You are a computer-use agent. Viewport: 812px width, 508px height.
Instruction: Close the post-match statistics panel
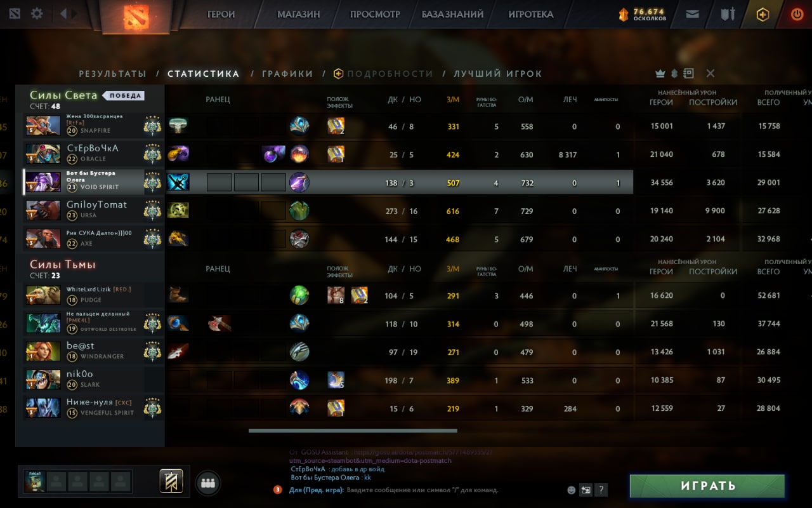click(710, 74)
